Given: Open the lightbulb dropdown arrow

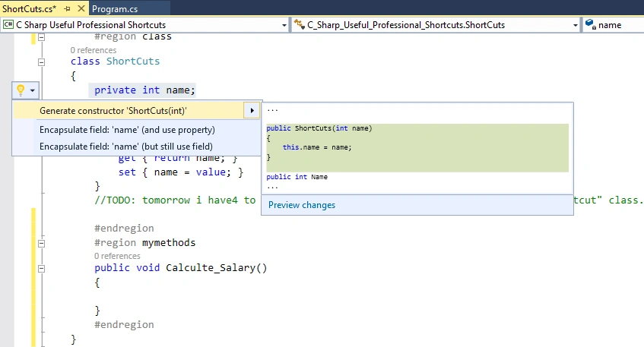Looking at the screenshot, I should pos(33,90).
